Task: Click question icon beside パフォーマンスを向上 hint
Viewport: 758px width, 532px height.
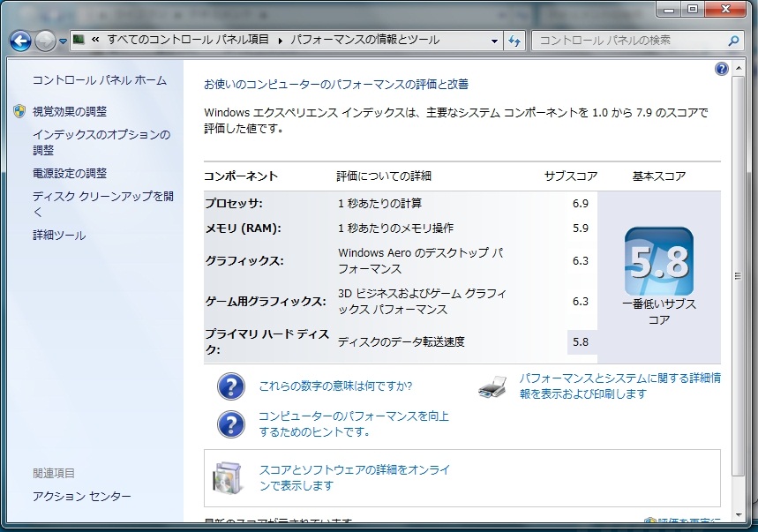Action: pyautogui.click(x=231, y=424)
